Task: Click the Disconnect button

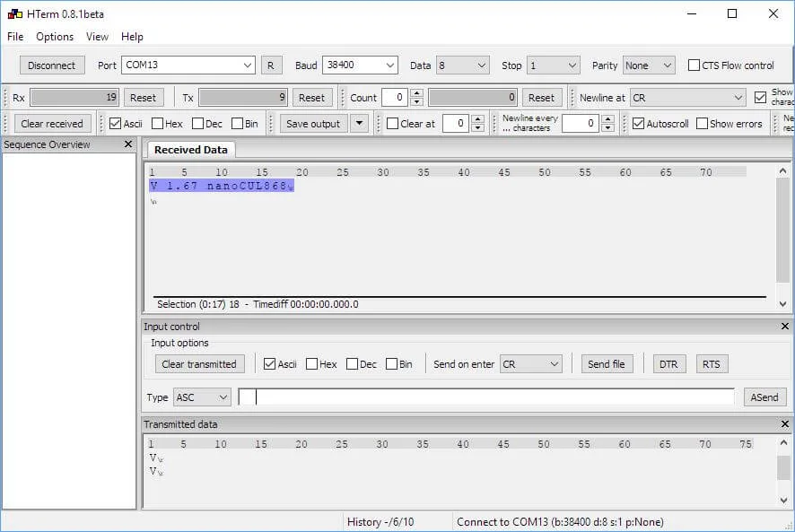Action: tap(52, 65)
